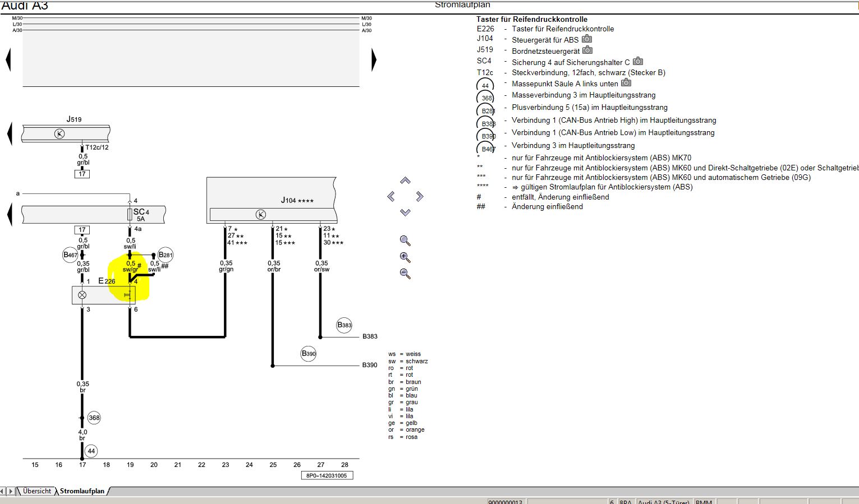Click black right triangle beside the power rail block
Screen dimensions: 859x504
(374, 59)
